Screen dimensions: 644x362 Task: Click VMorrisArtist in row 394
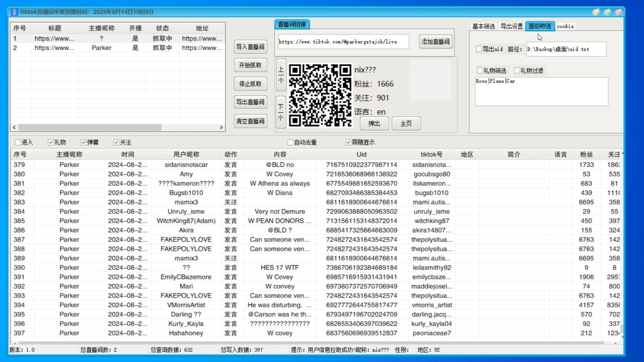[x=186, y=305]
